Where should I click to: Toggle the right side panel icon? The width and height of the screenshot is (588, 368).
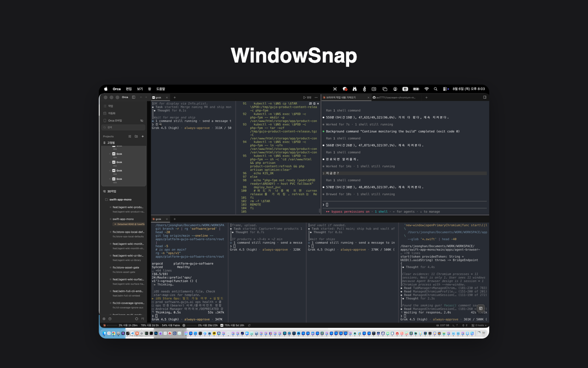(x=484, y=98)
